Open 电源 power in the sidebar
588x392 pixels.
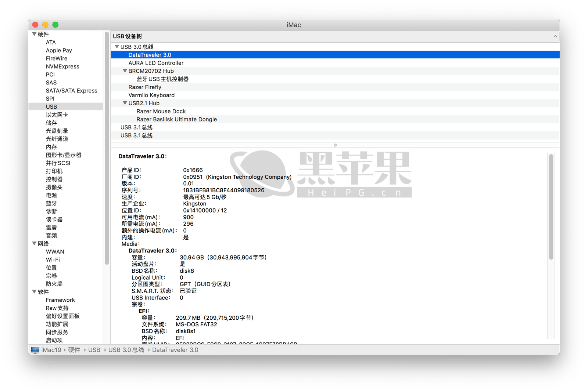51,196
